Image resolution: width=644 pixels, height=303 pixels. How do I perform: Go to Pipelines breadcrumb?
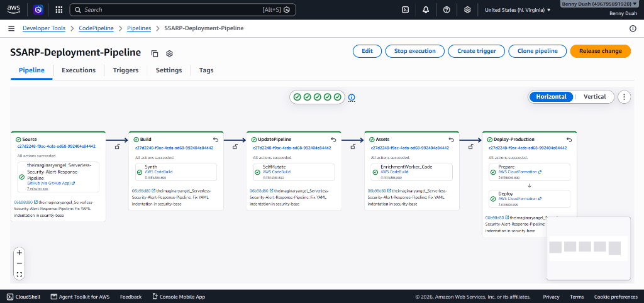[139, 28]
